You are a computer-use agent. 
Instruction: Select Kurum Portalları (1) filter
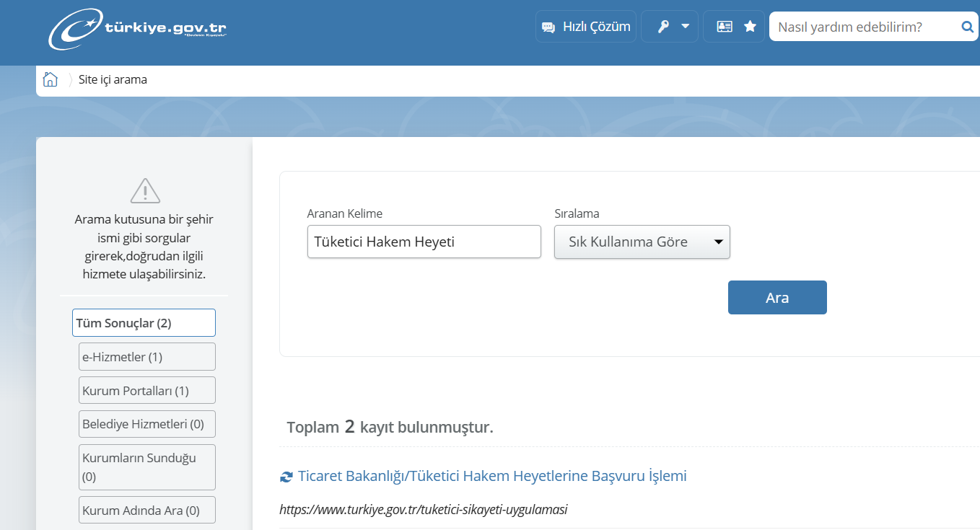tap(147, 390)
